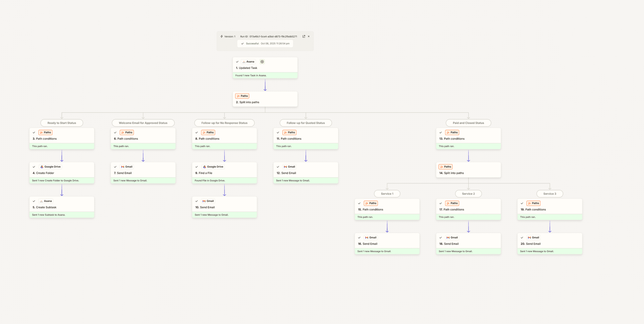The width and height of the screenshot is (644, 324).
Task: Click the Google Drive icon on Find a File step
Action: coord(204,166)
